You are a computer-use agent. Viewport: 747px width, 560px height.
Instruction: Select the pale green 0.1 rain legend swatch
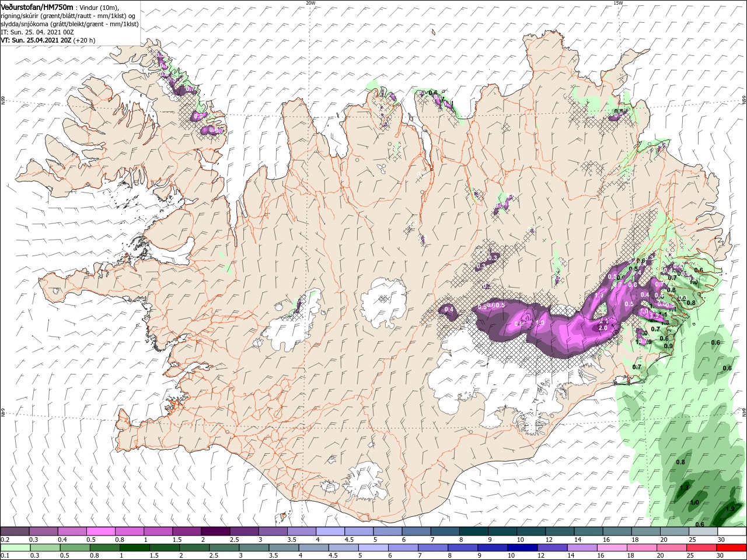(15, 548)
